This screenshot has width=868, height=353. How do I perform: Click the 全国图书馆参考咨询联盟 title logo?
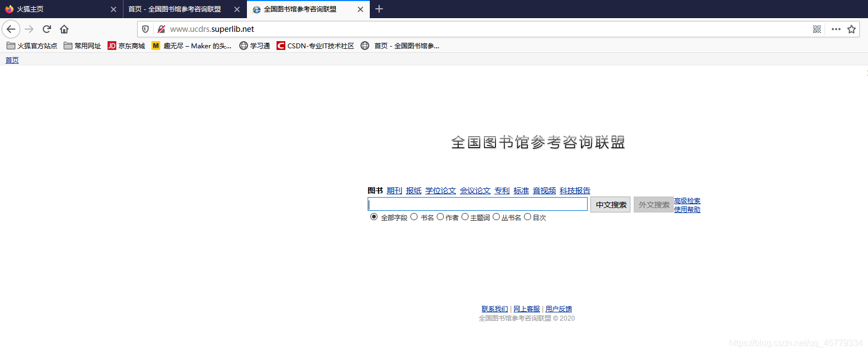pos(538,143)
